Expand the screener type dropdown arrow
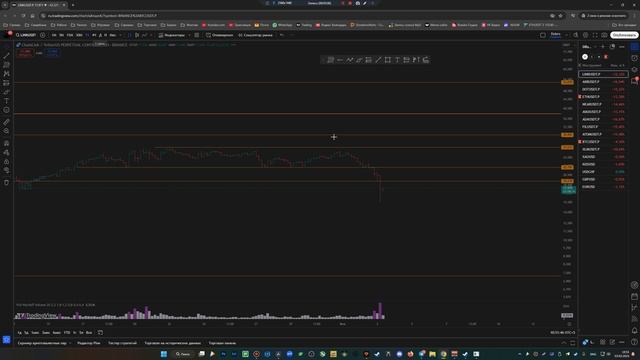 (70, 343)
